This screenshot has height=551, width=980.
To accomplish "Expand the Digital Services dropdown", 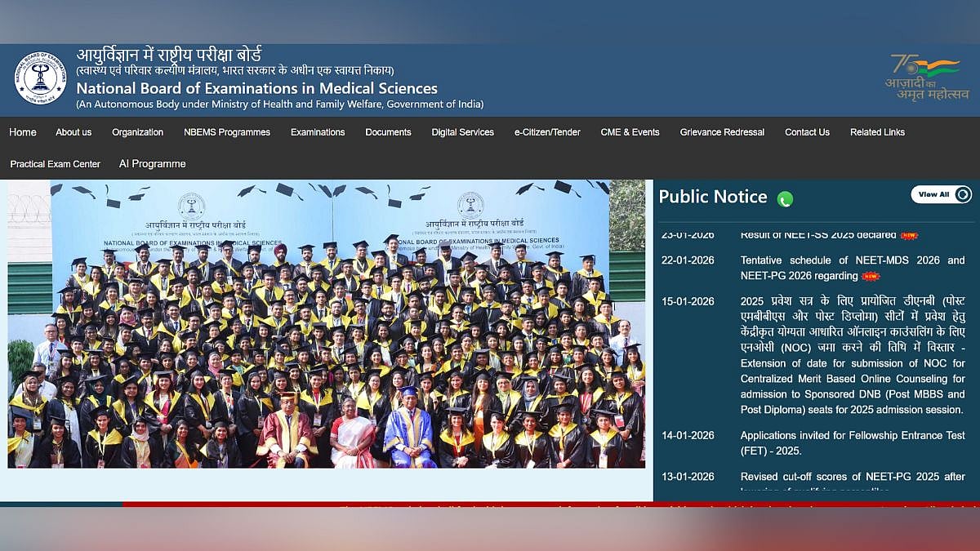I will (463, 132).
